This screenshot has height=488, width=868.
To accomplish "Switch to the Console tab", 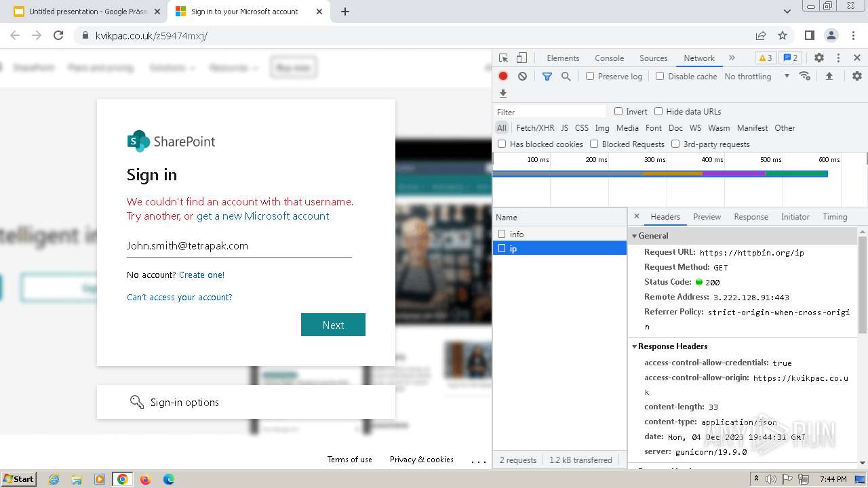I will pyautogui.click(x=609, y=58).
